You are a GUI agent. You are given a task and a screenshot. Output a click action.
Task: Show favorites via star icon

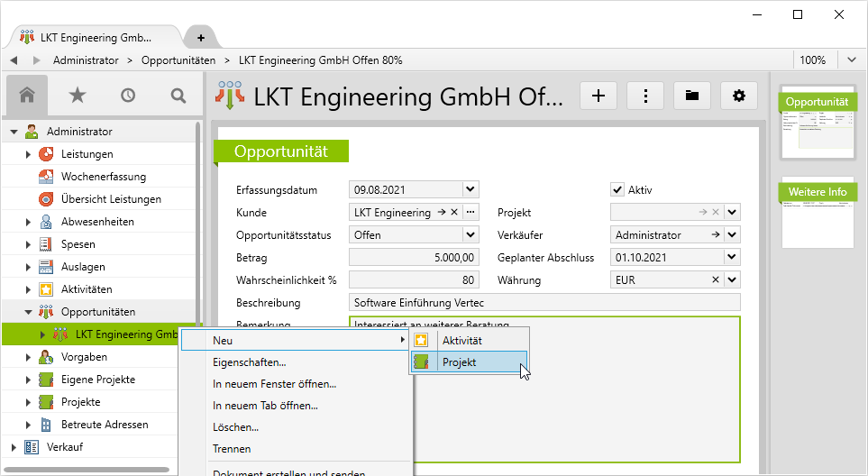78,95
